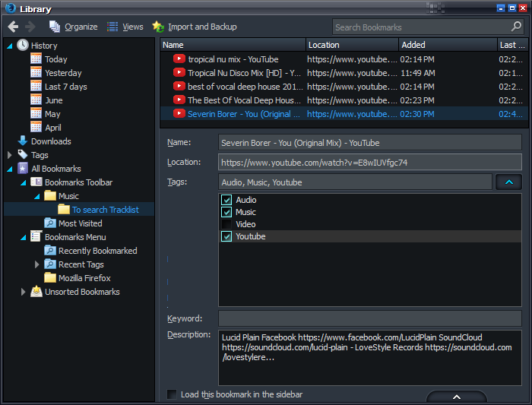This screenshot has width=532, height=405.
Task: Collapse Bookmarks Menu node
Action: (24, 237)
